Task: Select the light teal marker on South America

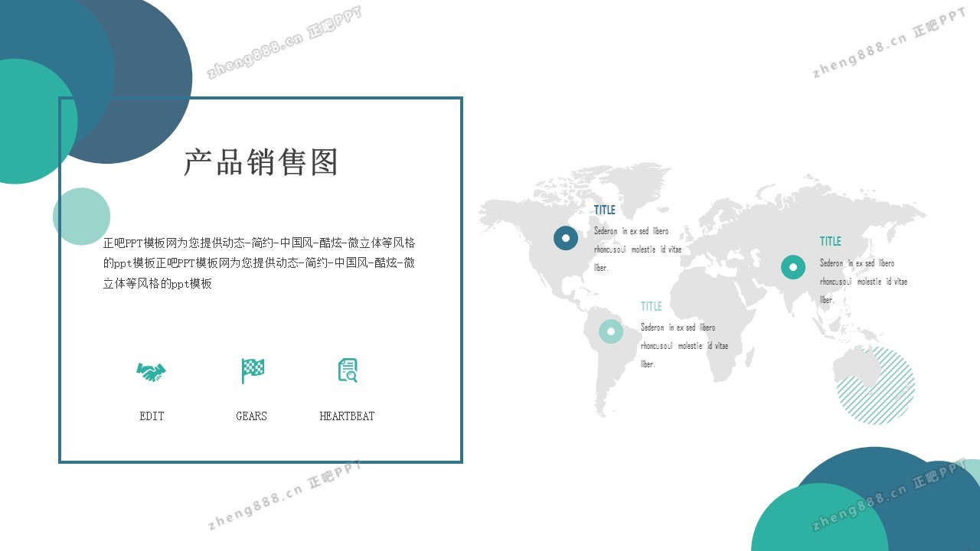Action: (610, 331)
